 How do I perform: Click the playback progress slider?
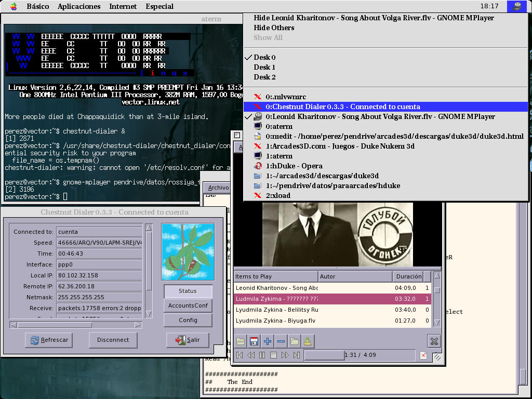pyautogui.click(x=359, y=355)
